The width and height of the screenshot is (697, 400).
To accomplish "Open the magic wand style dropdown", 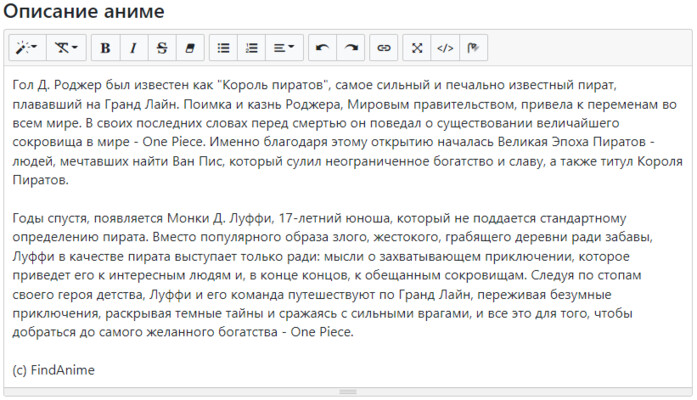I will pos(27,48).
